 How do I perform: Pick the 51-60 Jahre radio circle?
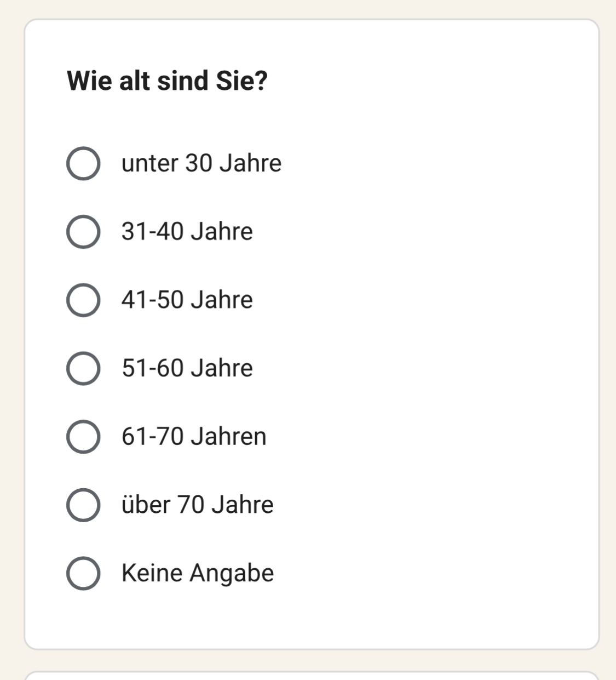83,368
